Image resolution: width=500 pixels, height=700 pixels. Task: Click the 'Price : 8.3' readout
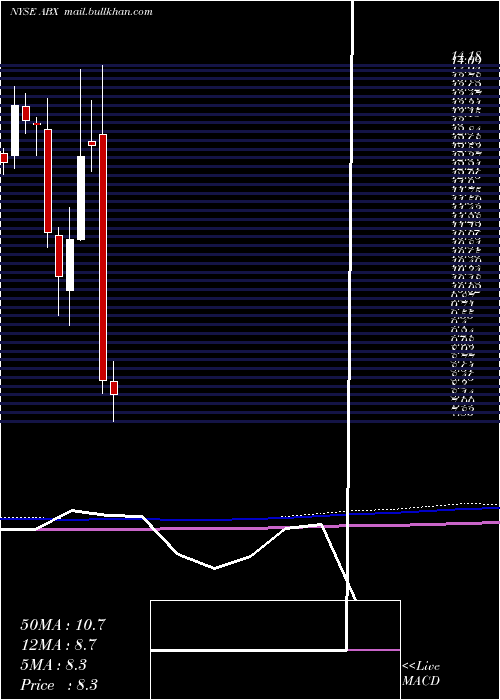59,685
